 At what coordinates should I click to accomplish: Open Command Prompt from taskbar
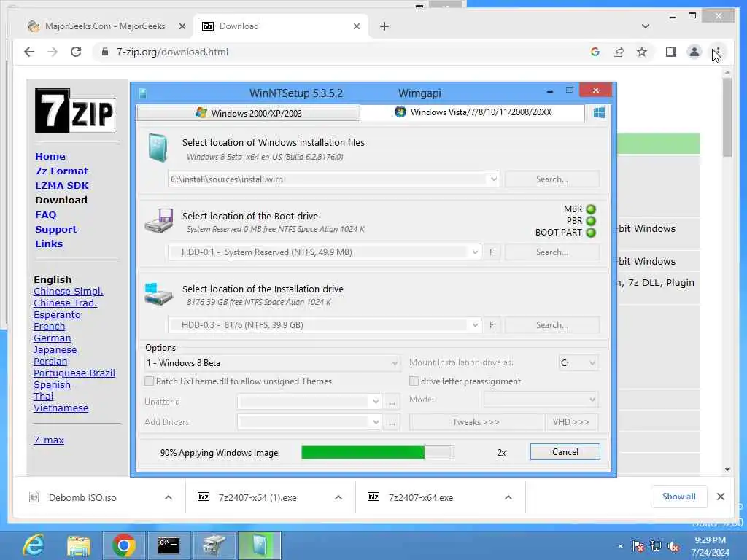coord(169,545)
